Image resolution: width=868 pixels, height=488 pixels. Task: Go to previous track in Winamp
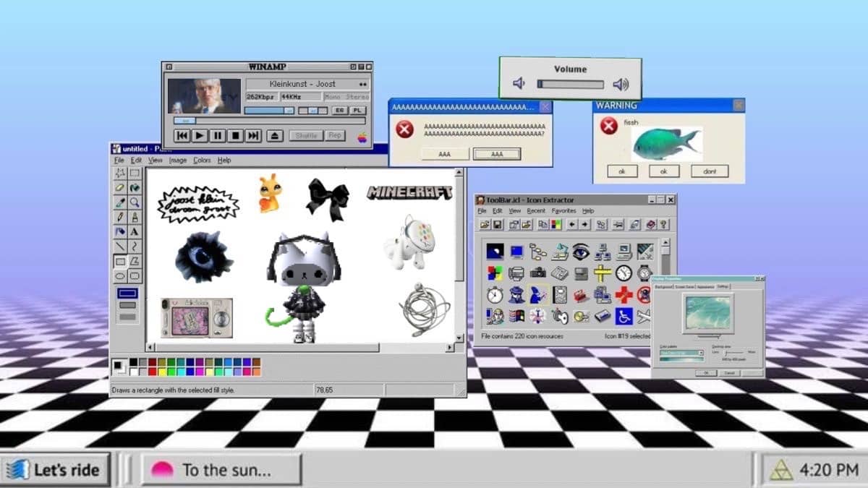[182, 135]
